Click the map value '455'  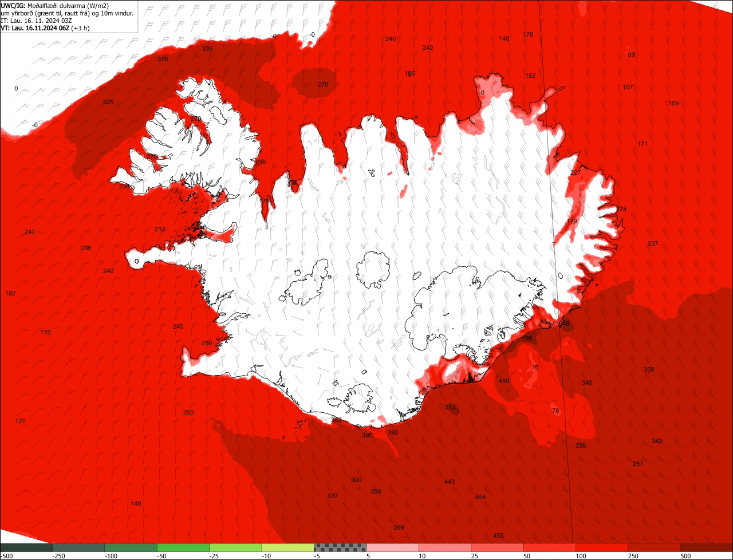[498, 535]
